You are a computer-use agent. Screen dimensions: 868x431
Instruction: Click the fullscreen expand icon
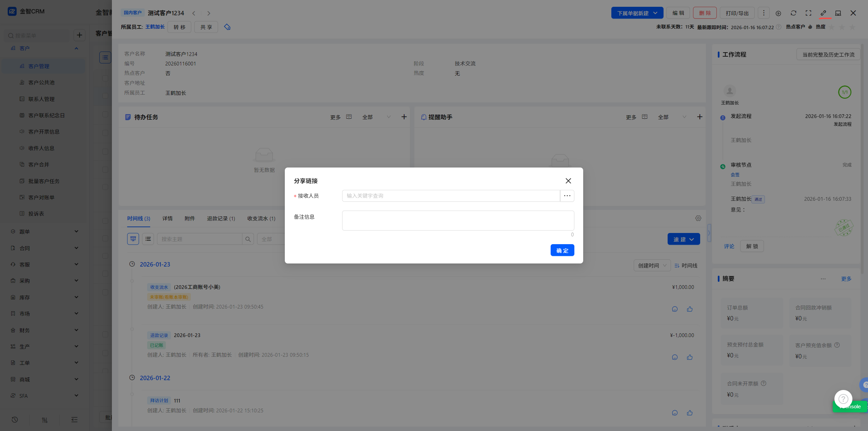pos(808,13)
